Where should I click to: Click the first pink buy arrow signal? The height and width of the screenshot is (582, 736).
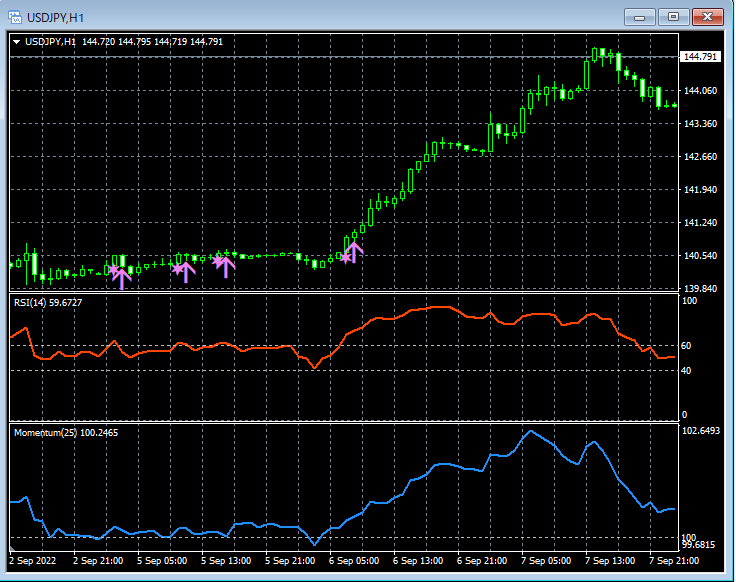point(121,276)
